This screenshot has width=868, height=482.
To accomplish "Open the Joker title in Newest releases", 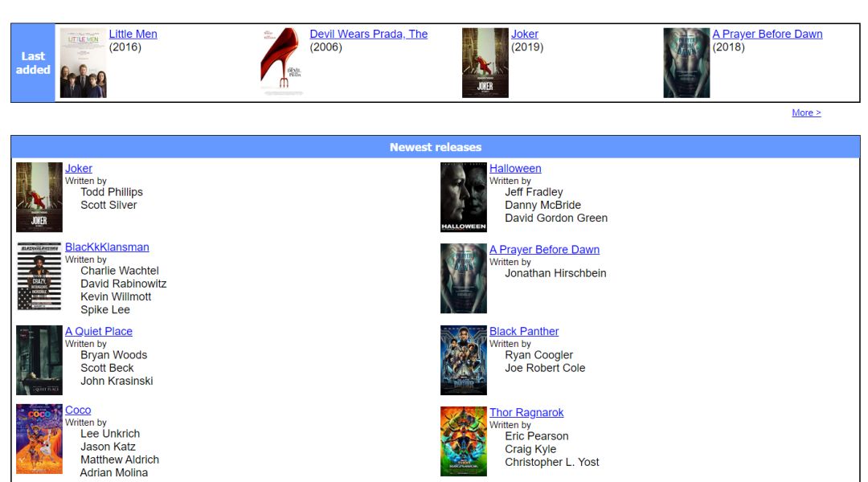I will [x=79, y=168].
